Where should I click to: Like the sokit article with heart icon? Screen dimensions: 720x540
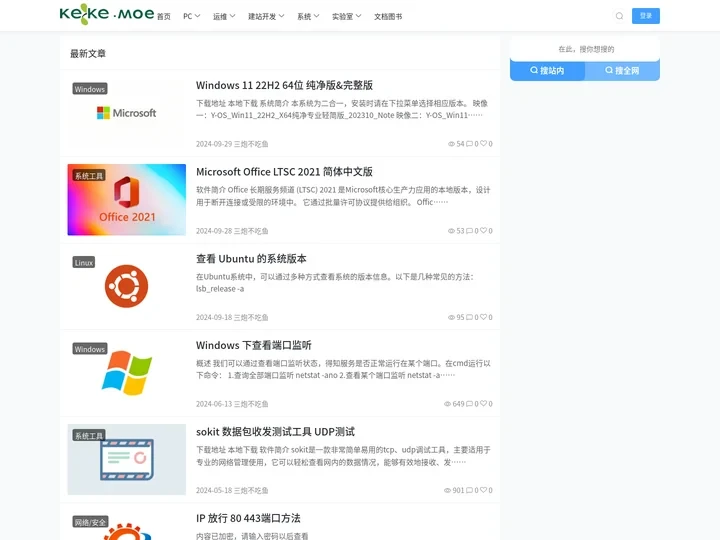(x=483, y=490)
